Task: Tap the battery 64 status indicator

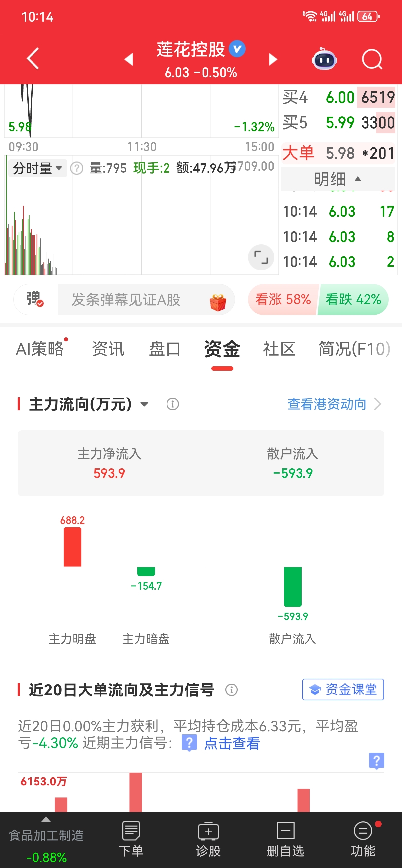Action: tap(368, 16)
